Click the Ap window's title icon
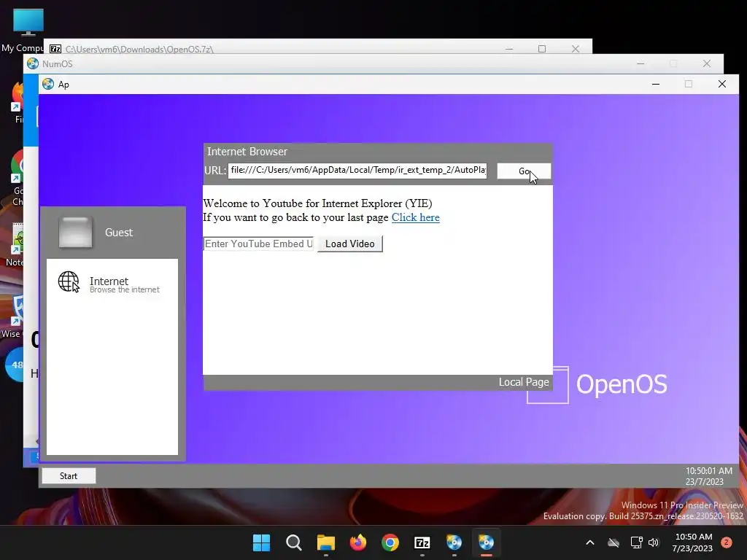The width and height of the screenshot is (747, 560). pyautogui.click(x=48, y=85)
